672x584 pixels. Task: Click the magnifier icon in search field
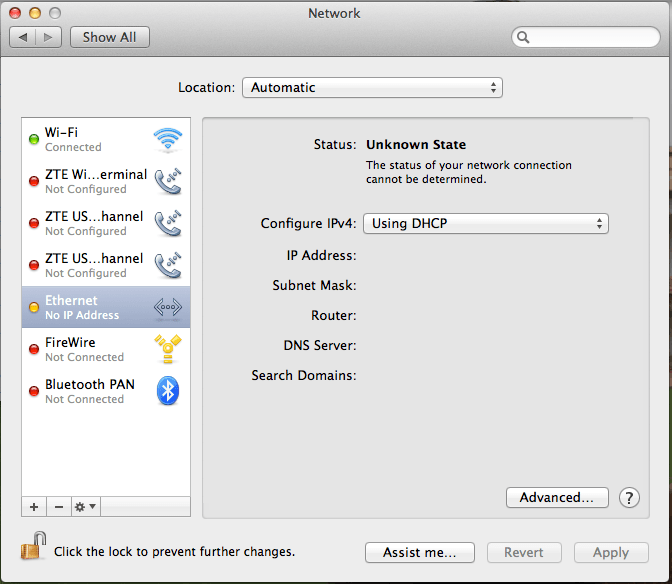[523, 37]
